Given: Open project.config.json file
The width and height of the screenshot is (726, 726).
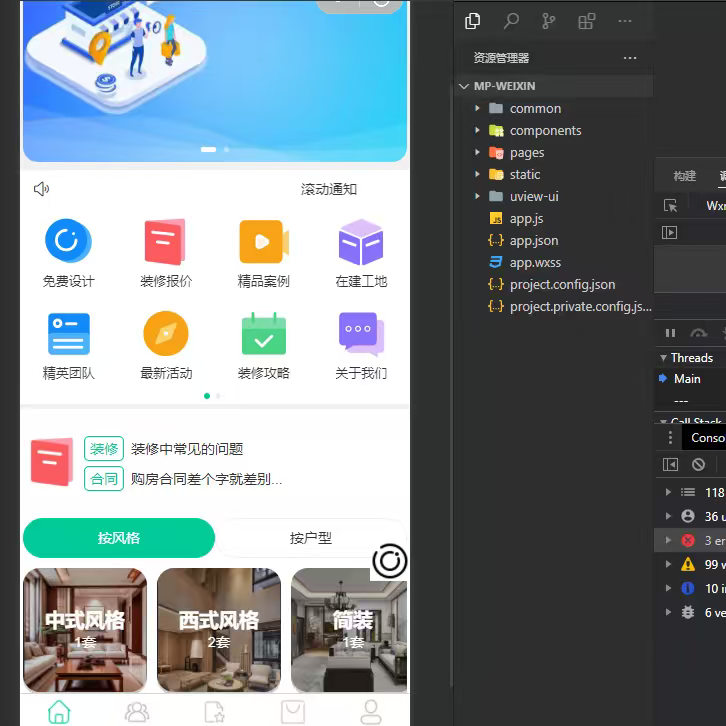Looking at the screenshot, I should point(563,285).
